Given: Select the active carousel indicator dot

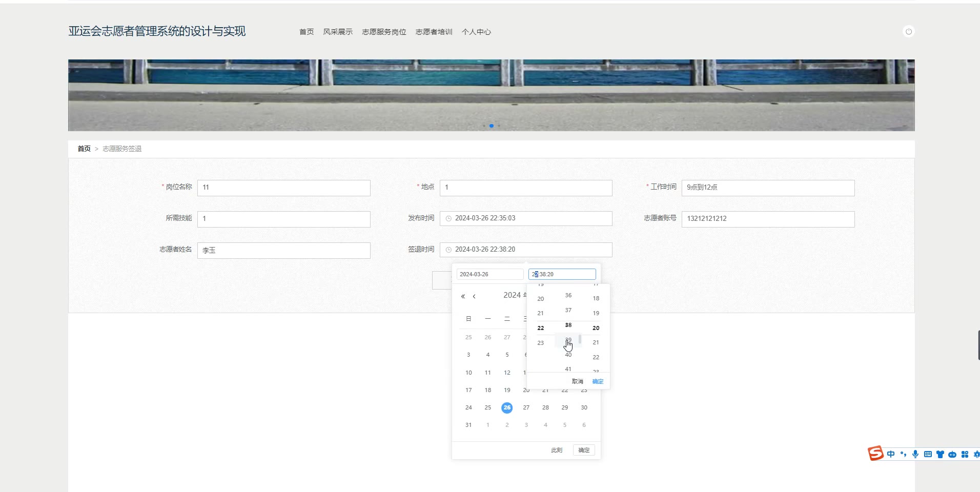Looking at the screenshot, I should click(x=492, y=126).
